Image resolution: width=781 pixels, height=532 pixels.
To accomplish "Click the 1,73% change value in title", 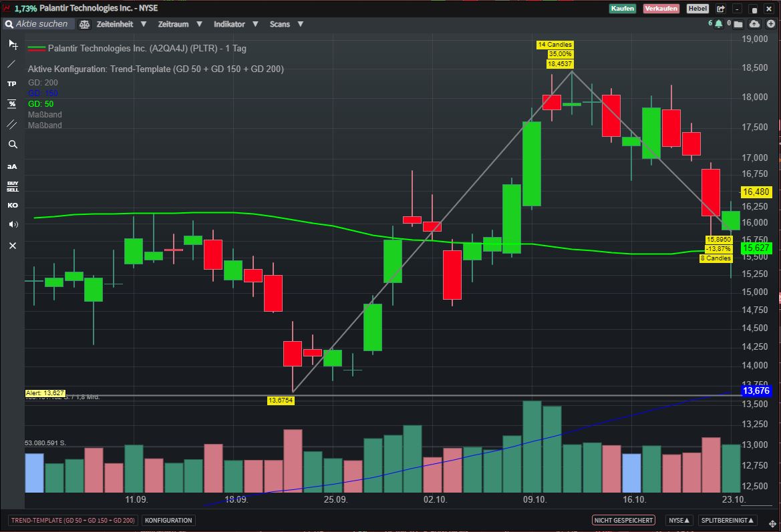I will pos(25,9).
